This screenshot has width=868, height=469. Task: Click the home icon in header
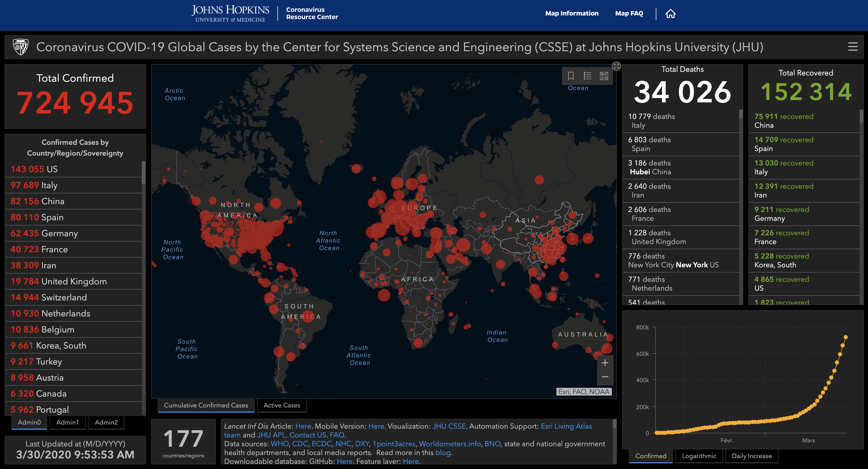(x=670, y=13)
